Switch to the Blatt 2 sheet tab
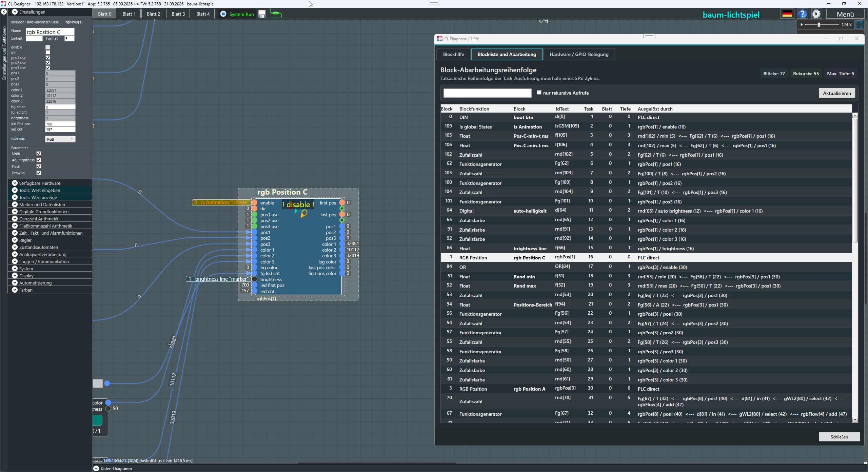The width and height of the screenshot is (868, 472). (x=153, y=14)
